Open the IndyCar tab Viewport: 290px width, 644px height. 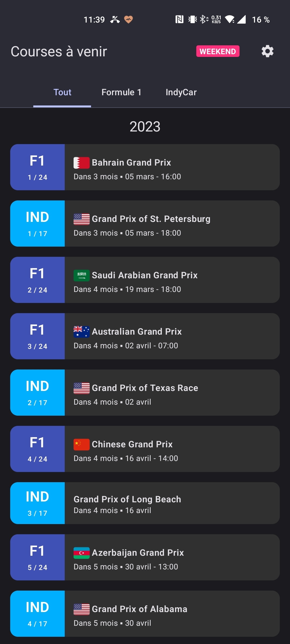coord(181,92)
